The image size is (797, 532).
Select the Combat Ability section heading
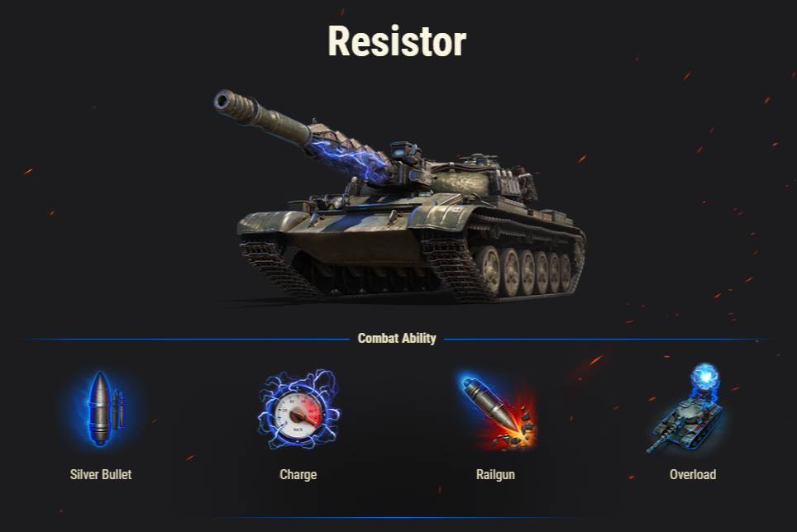(397, 338)
